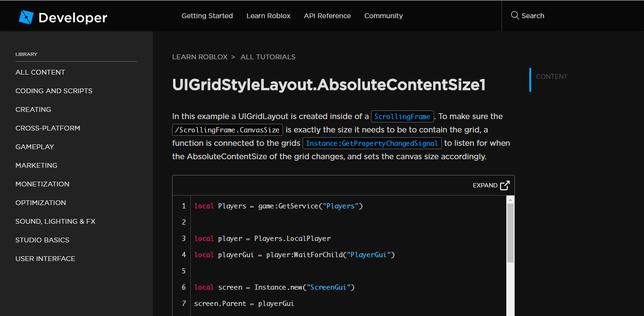Jump to Content in page outline
This screenshot has width=644, height=316.
tap(552, 76)
